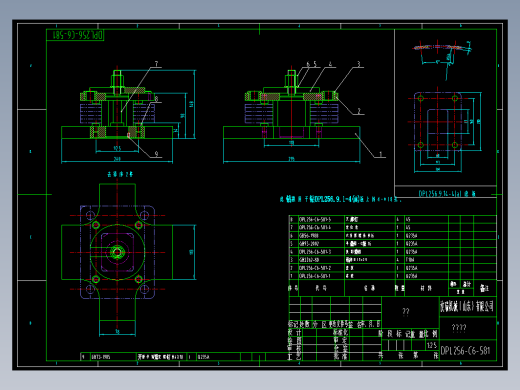Select the mirrored drawing number box at top-left
The width and height of the screenshot is (520, 390).
pos(75,35)
